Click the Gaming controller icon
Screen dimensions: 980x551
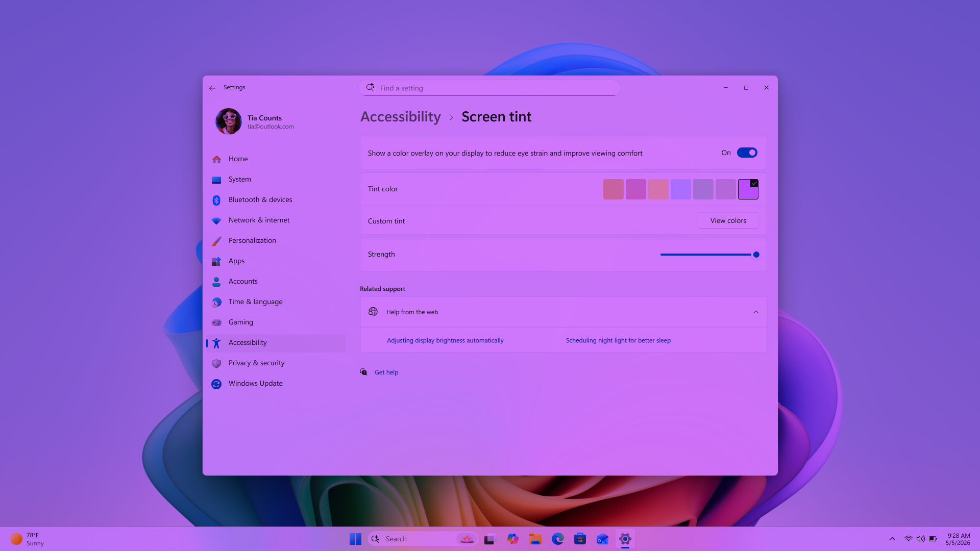click(x=216, y=322)
